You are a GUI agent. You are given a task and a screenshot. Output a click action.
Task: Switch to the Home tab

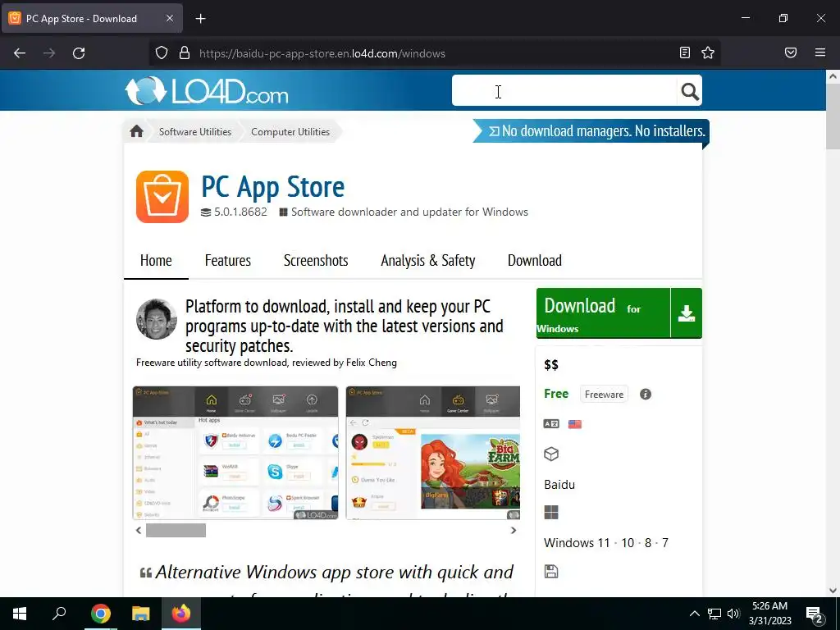[156, 260]
